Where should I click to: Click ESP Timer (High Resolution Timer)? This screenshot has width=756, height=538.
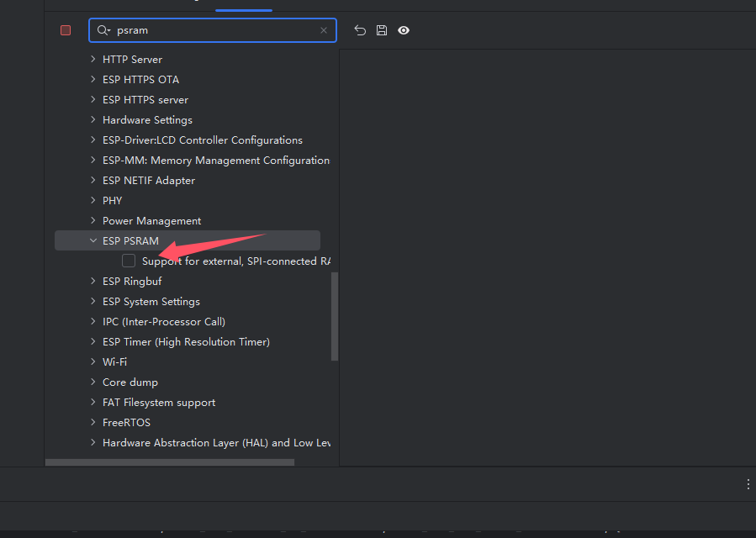[x=186, y=341]
